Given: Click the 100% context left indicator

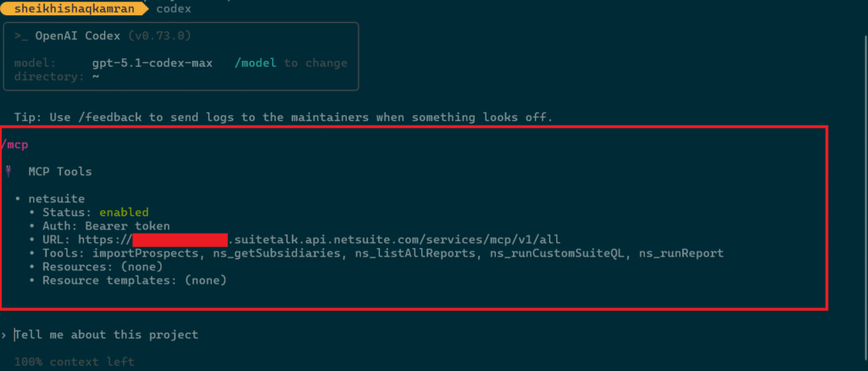Looking at the screenshot, I should tap(74, 362).
